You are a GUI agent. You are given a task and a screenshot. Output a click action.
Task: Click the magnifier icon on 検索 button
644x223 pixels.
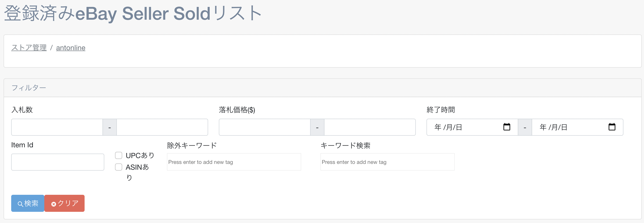(20, 204)
